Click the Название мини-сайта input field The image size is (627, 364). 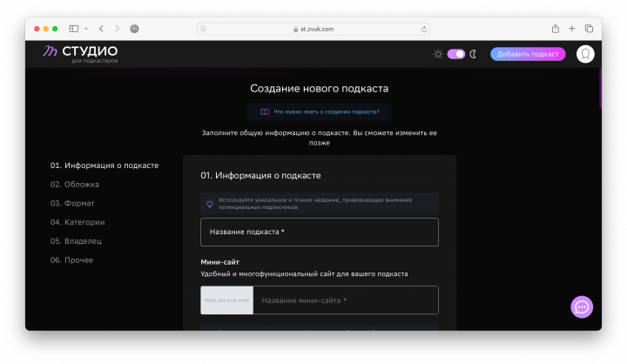click(x=345, y=300)
